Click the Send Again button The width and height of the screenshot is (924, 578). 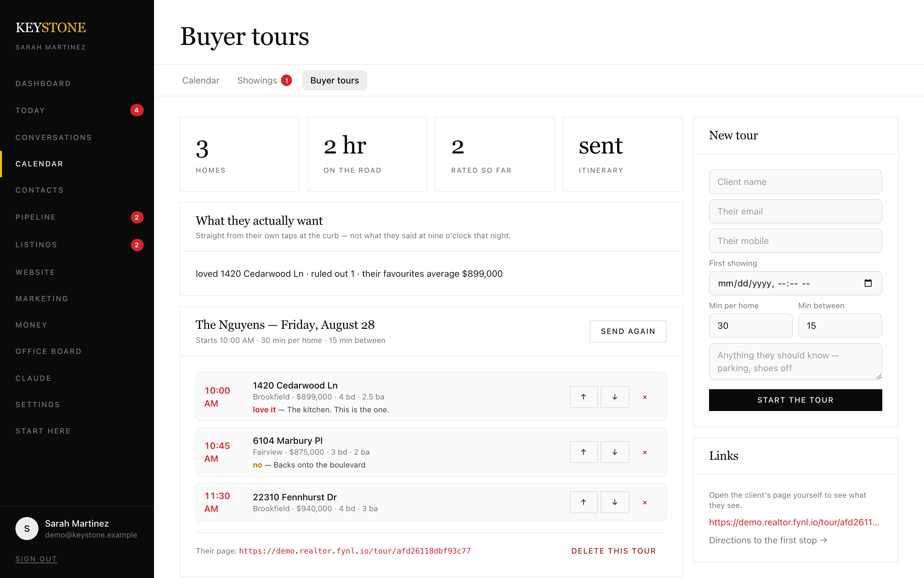(x=628, y=331)
